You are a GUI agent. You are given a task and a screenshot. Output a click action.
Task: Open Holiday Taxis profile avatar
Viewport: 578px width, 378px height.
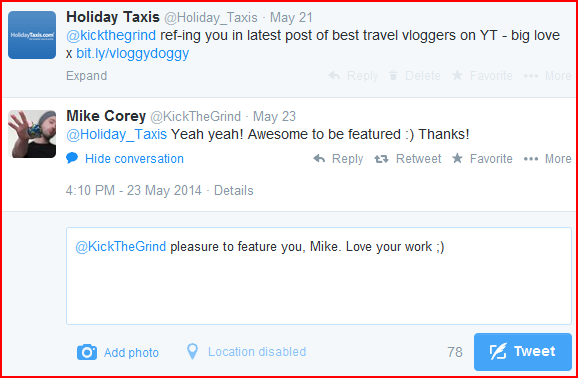(x=32, y=35)
